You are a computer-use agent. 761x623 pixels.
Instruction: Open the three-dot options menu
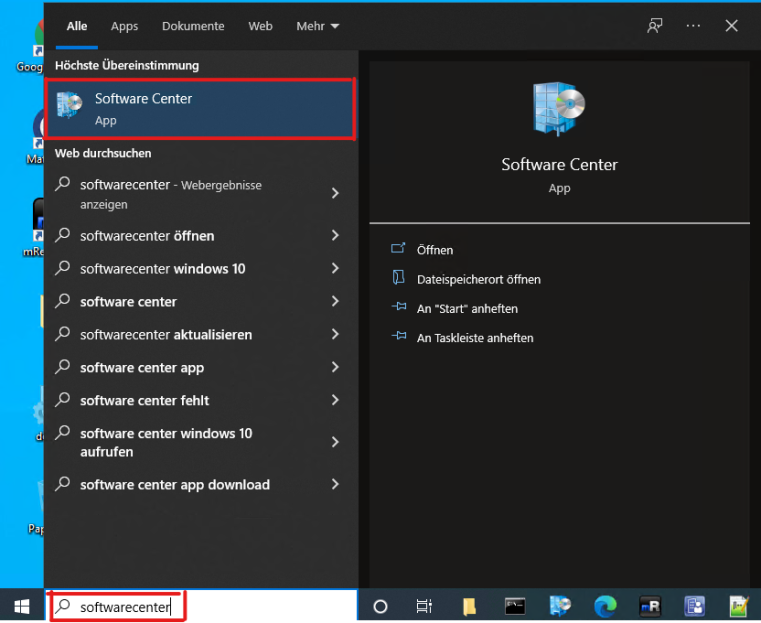coord(693,26)
